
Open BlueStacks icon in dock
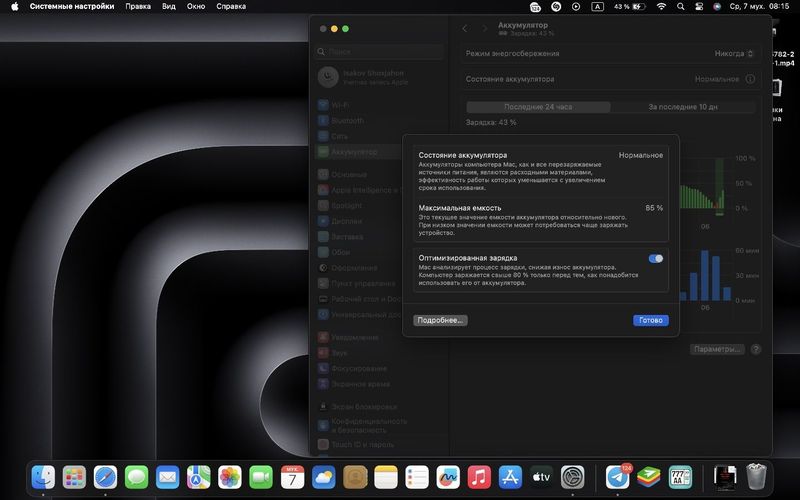649,478
